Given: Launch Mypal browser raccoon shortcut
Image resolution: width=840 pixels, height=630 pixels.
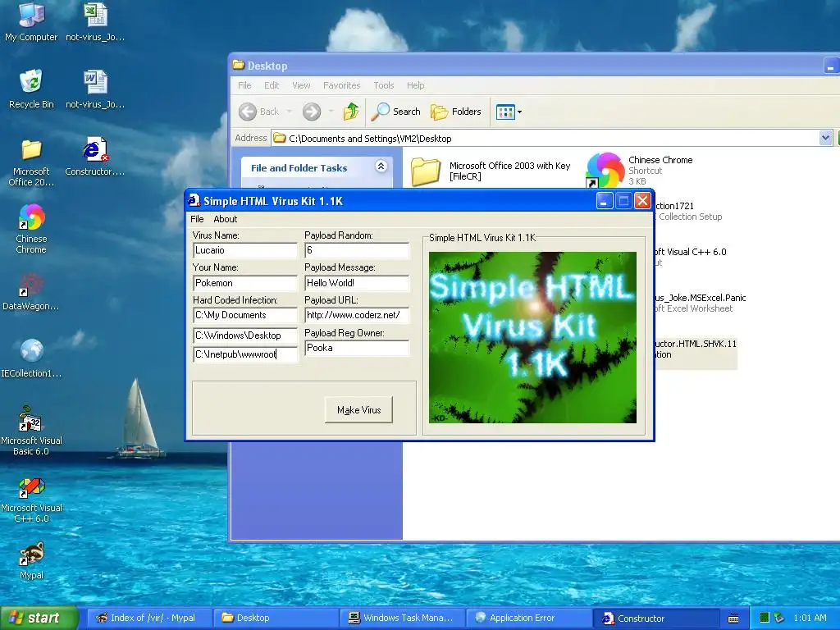Looking at the screenshot, I should pos(31,561).
